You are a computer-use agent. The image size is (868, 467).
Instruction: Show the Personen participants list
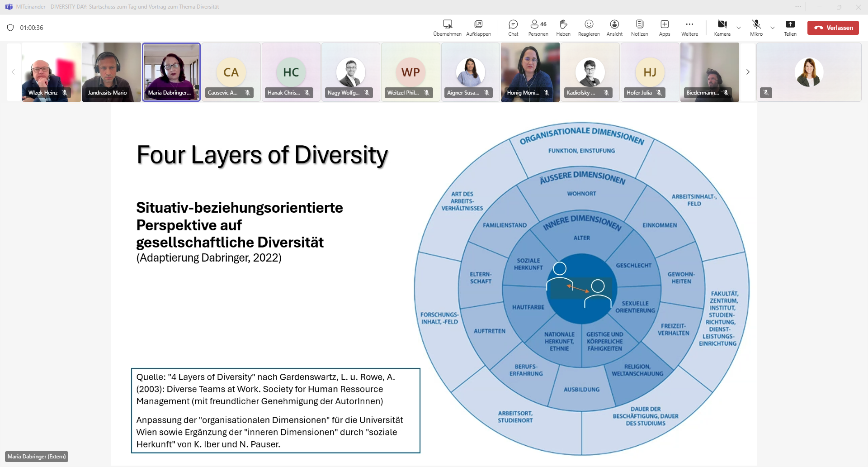[x=538, y=27]
